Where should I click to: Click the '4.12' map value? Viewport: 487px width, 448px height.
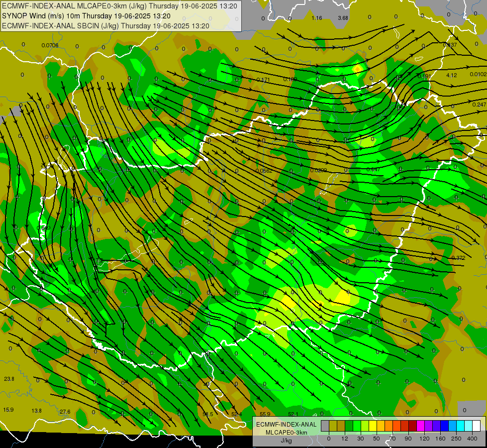452,75
